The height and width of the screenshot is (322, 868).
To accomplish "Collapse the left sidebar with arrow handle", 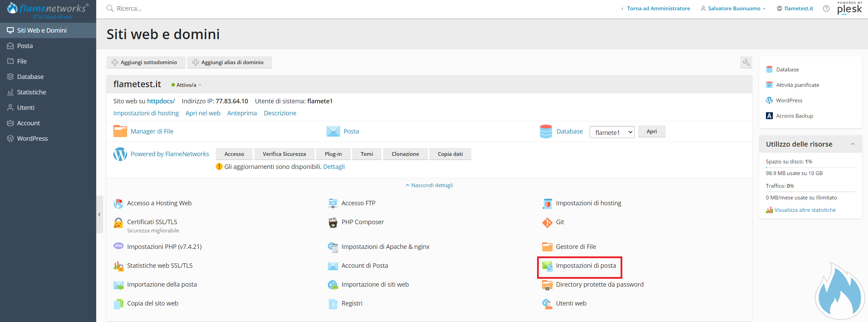I will [x=100, y=215].
